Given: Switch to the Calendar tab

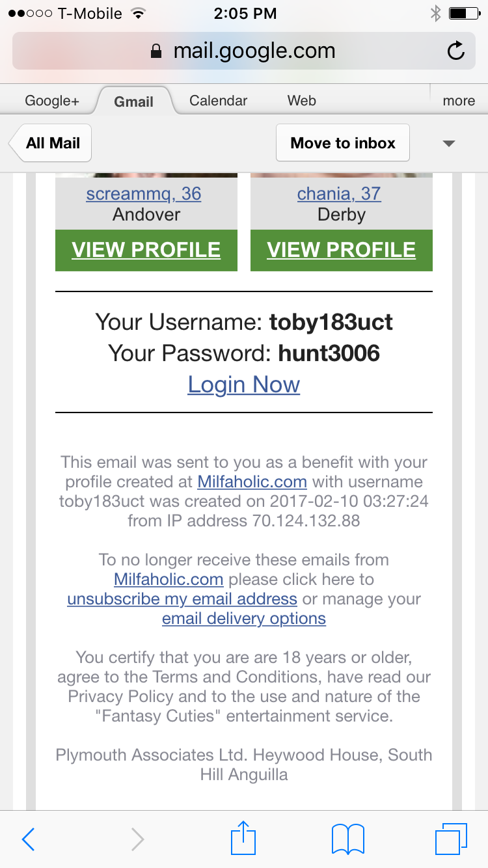Looking at the screenshot, I should tap(218, 101).
